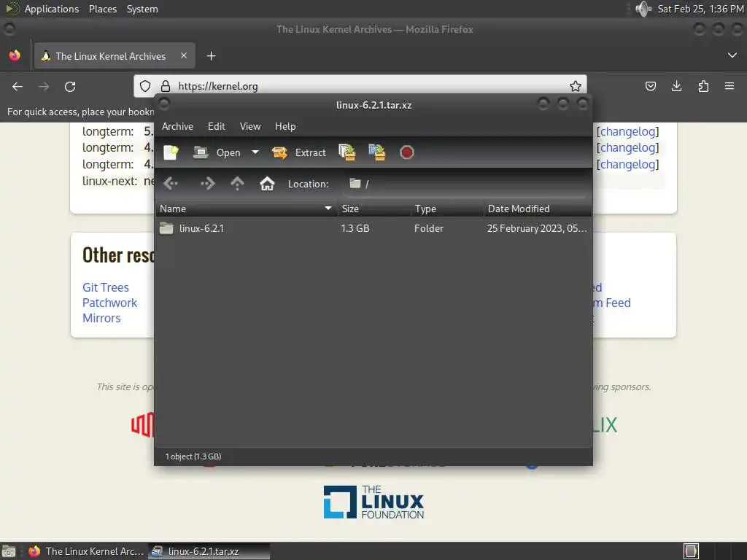The width and height of the screenshot is (747, 560).
Task: Click the status bar '1 object (1.3 GB)'
Action: coord(193,456)
